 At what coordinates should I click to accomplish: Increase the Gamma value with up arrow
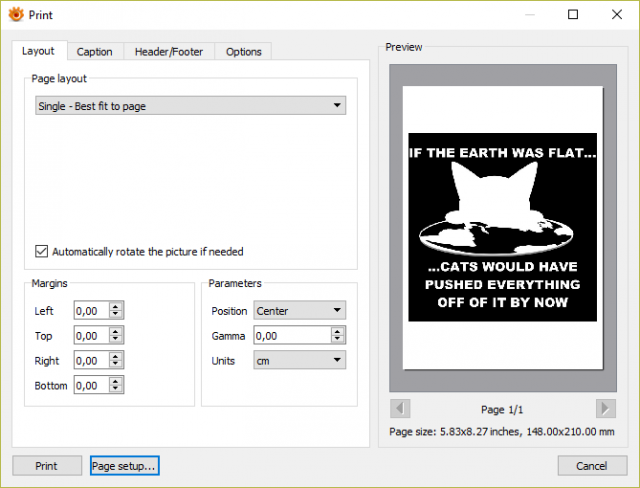pyautogui.click(x=338, y=331)
